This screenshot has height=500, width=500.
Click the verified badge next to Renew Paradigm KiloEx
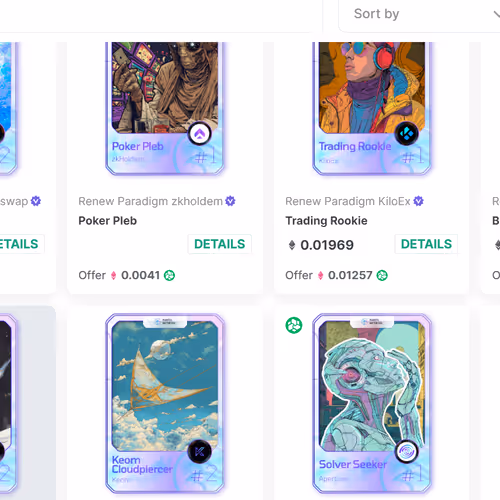pyautogui.click(x=418, y=201)
